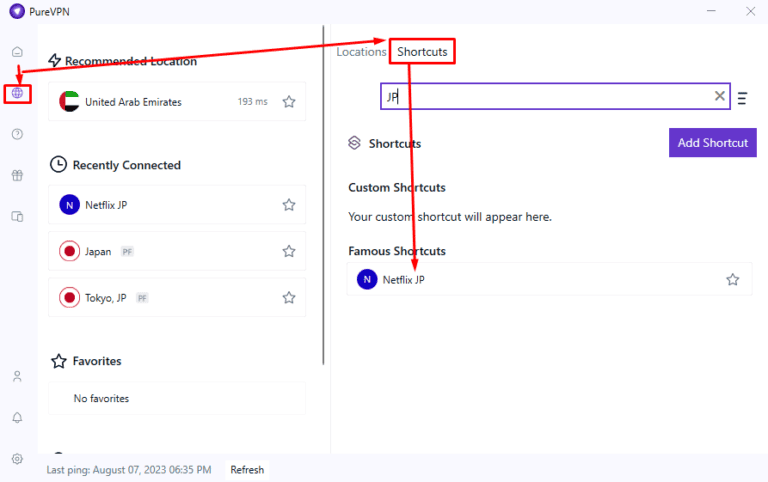Click the Recently Connected clock icon
Screen dimensions: 768x482
click(58, 165)
